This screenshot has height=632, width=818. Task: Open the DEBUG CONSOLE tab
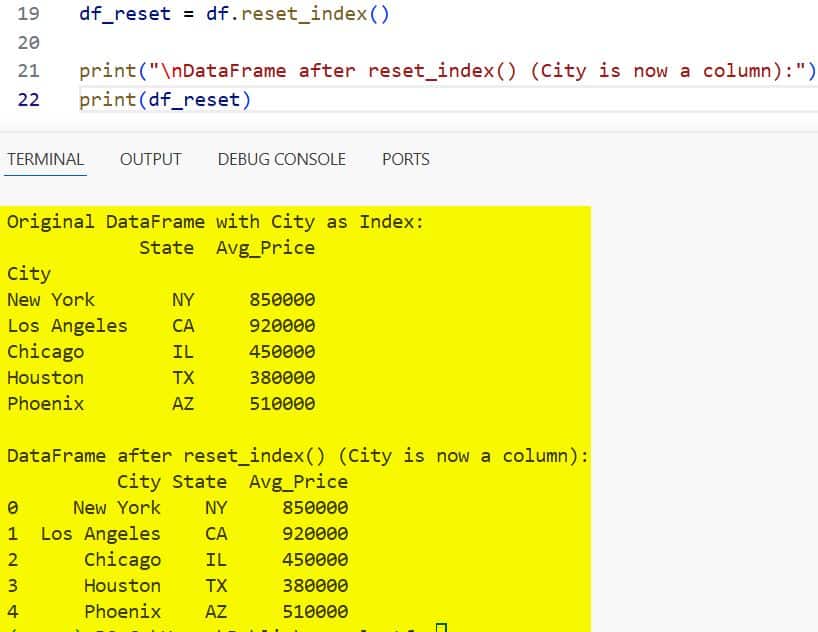coord(281,159)
